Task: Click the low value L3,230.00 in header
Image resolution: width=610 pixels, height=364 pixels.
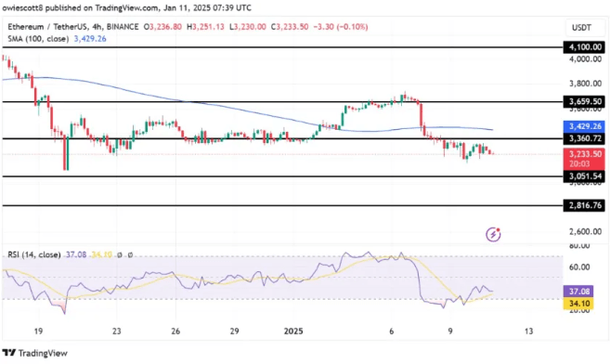Action: pos(248,27)
